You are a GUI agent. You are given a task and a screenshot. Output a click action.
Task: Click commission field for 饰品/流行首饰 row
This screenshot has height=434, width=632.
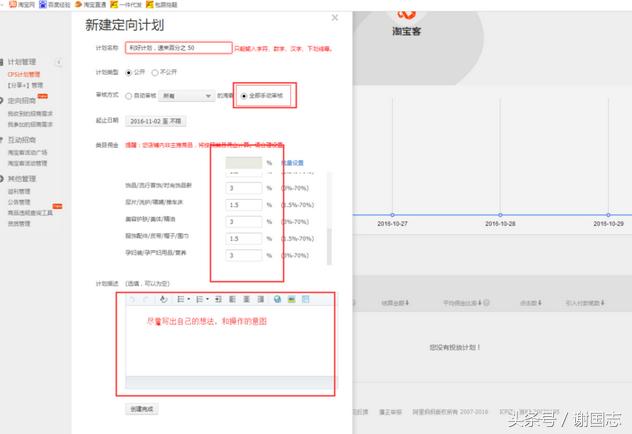click(244, 188)
